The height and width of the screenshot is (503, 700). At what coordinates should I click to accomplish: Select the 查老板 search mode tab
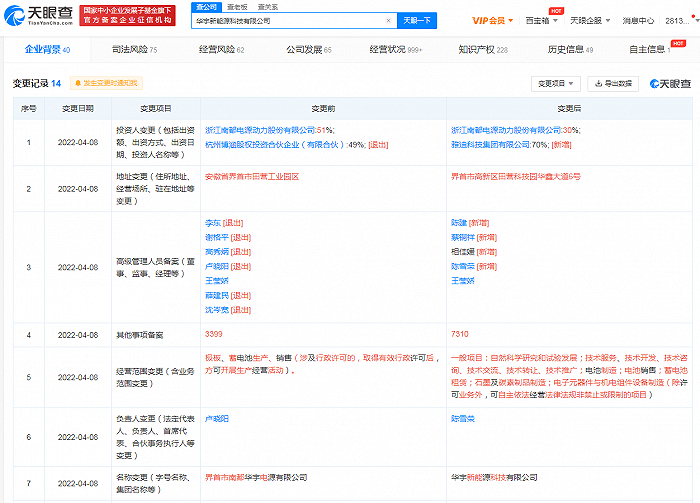236,6
